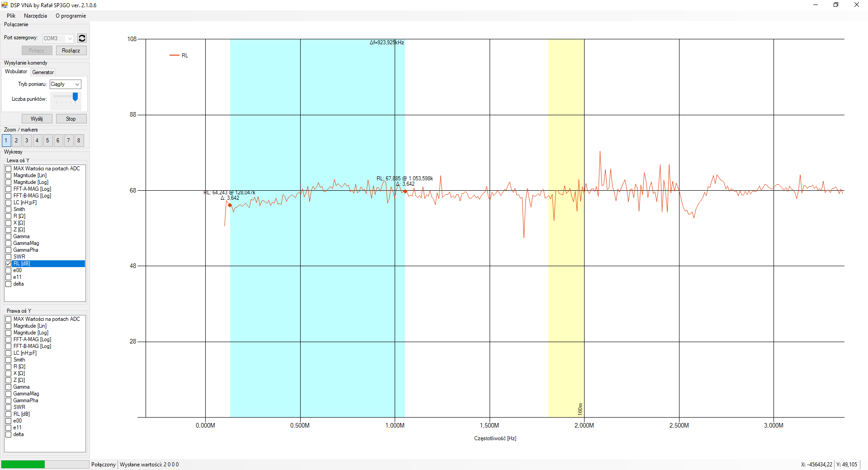Click the Liczba punktów slider handle
Viewport: 868px width, 470px height.
(x=75, y=97)
